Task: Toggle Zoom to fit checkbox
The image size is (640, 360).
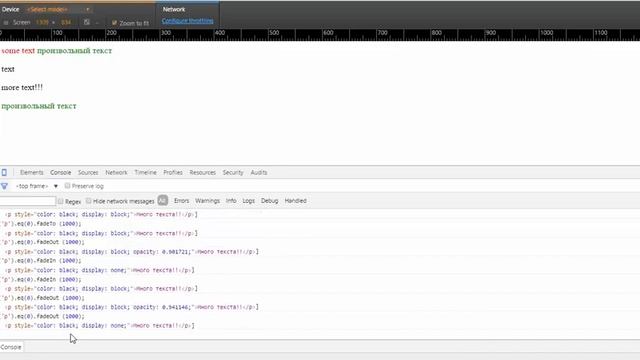Action: (114, 23)
